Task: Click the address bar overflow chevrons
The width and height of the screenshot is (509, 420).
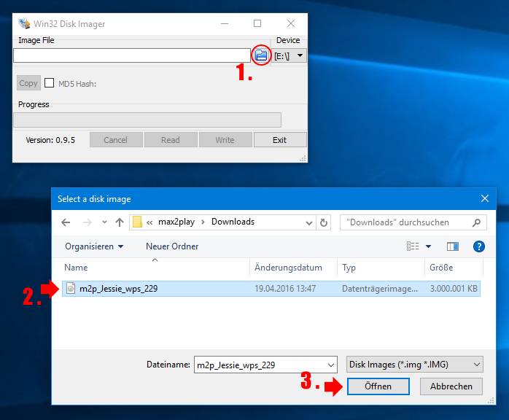Action: (x=149, y=222)
